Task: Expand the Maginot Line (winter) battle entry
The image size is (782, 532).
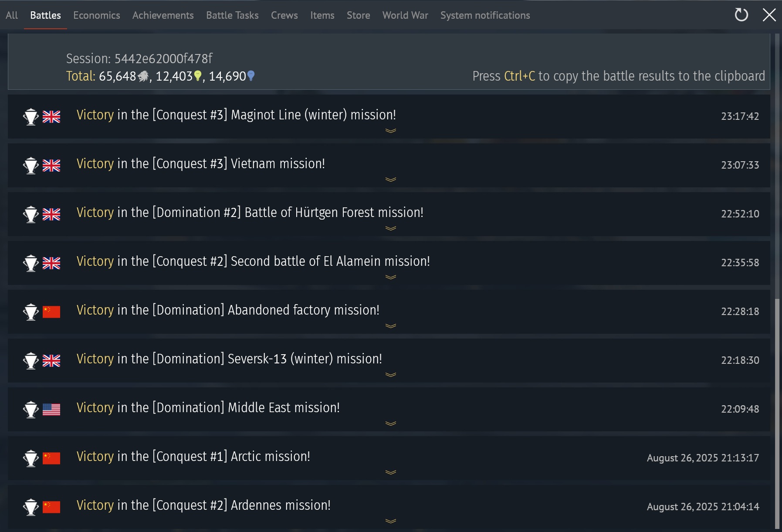Action: [x=391, y=131]
